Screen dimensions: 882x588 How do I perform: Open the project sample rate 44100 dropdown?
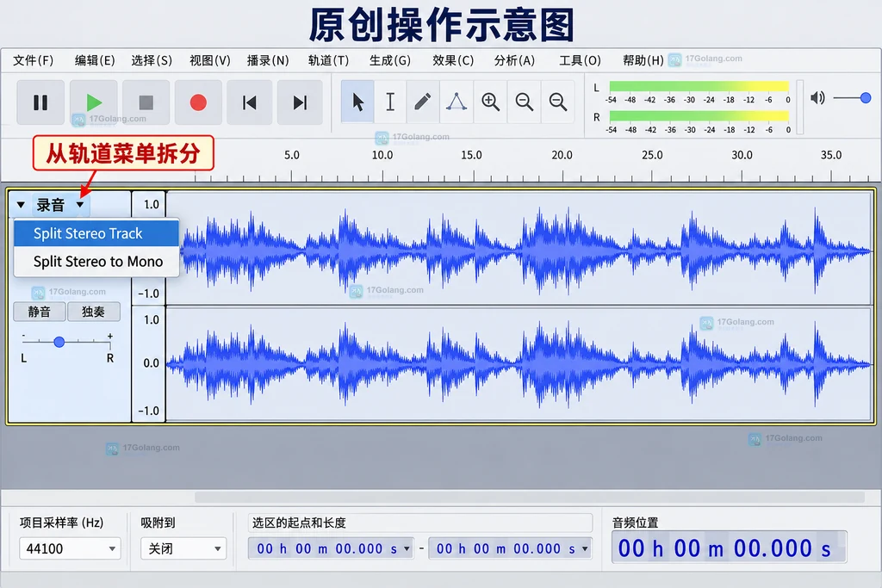(70, 548)
